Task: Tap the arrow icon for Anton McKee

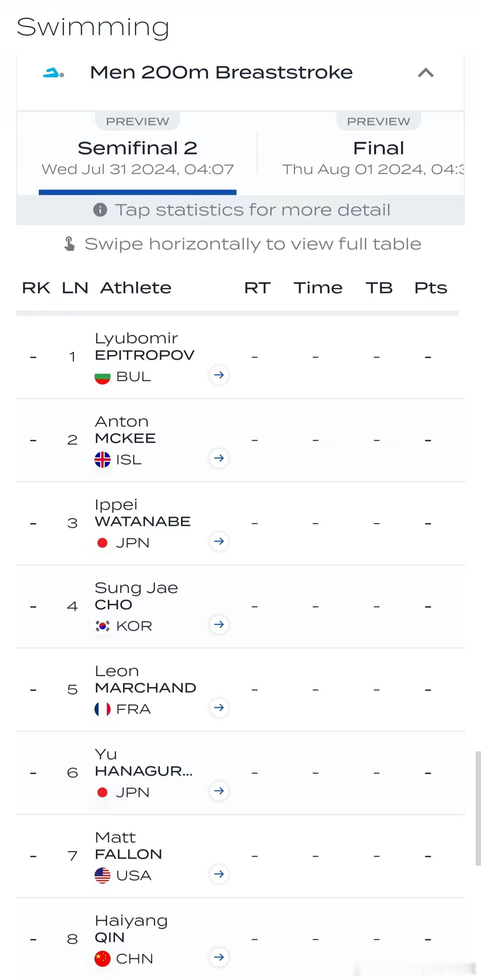Action: tap(219, 458)
